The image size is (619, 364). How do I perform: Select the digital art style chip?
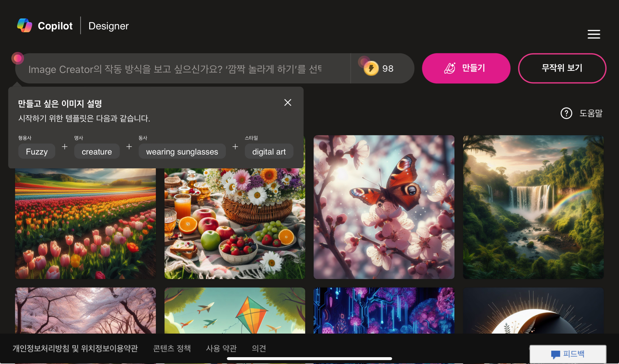pos(269,151)
